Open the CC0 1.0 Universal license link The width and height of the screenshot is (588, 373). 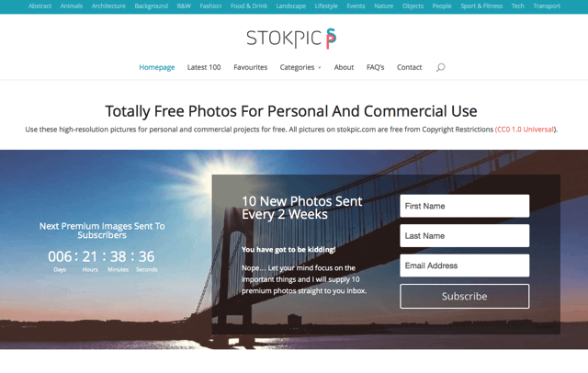pyautogui.click(x=525, y=130)
